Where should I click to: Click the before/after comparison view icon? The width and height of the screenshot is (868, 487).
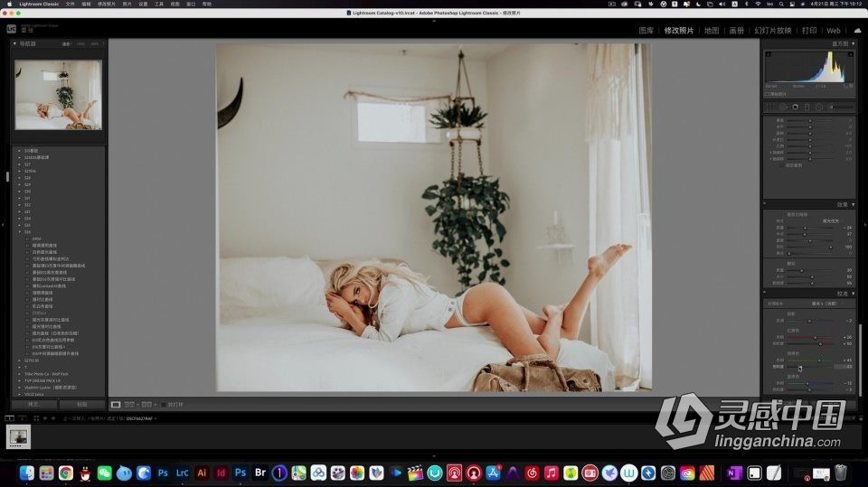pyautogui.click(x=131, y=404)
